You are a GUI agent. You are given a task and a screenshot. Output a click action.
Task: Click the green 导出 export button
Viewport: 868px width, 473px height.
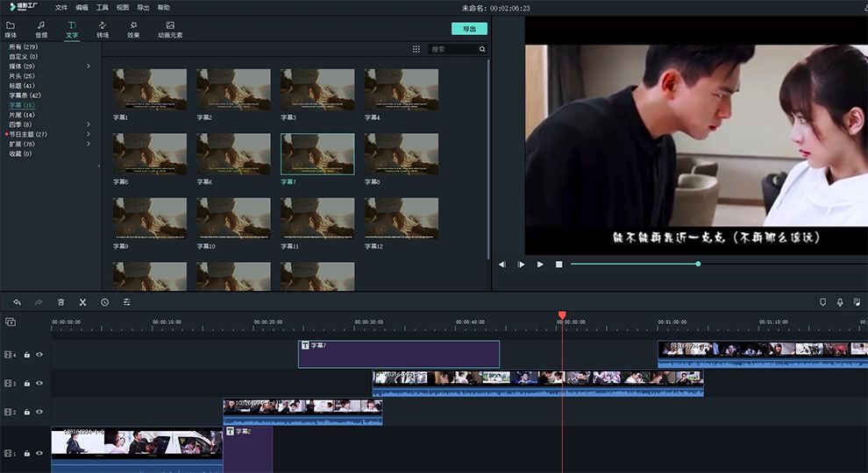click(x=469, y=29)
